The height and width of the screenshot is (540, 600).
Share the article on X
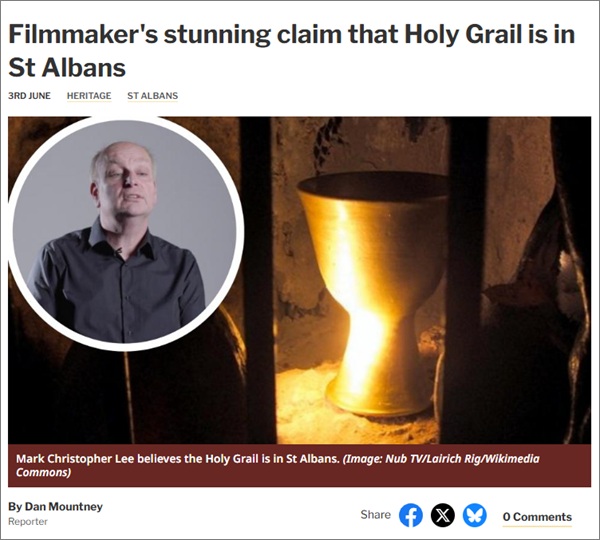pyautogui.click(x=443, y=515)
